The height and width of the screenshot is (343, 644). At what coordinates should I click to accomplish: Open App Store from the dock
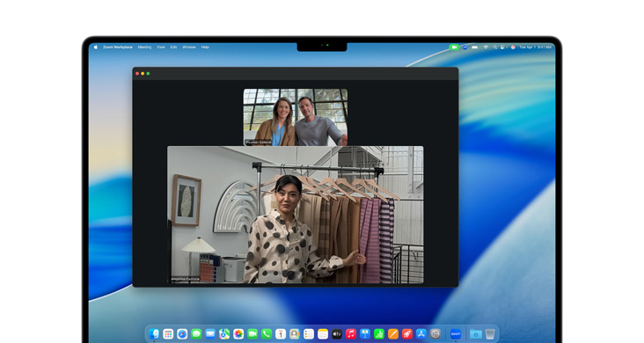click(x=421, y=334)
